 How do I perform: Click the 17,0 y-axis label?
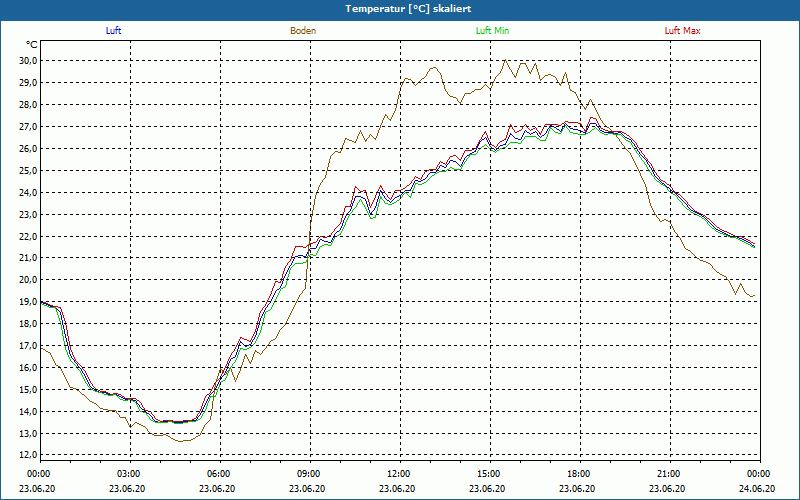point(29,345)
